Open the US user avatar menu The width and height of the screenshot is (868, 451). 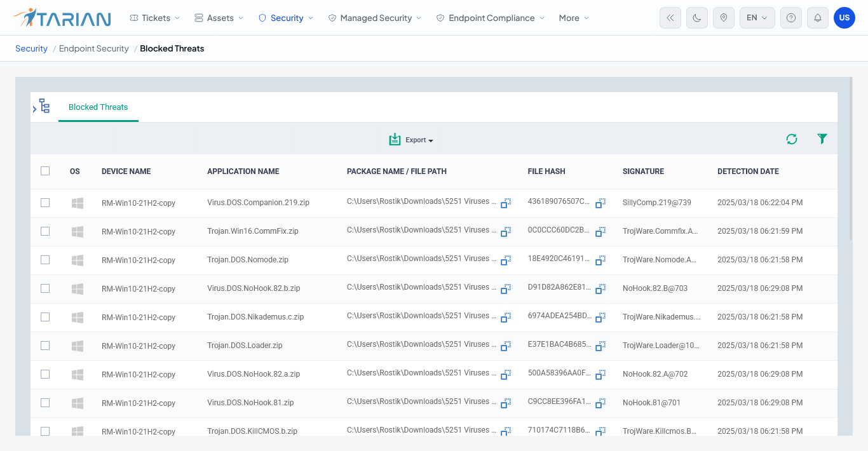pyautogui.click(x=844, y=18)
